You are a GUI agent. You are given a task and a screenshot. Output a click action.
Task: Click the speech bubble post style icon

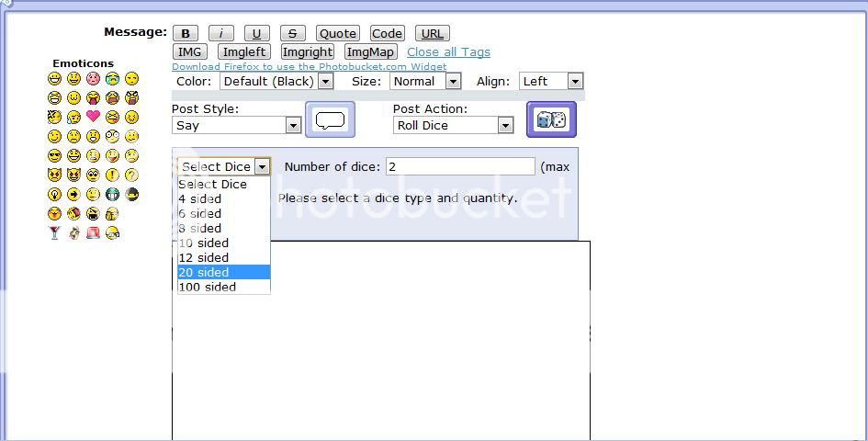(330, 119)
